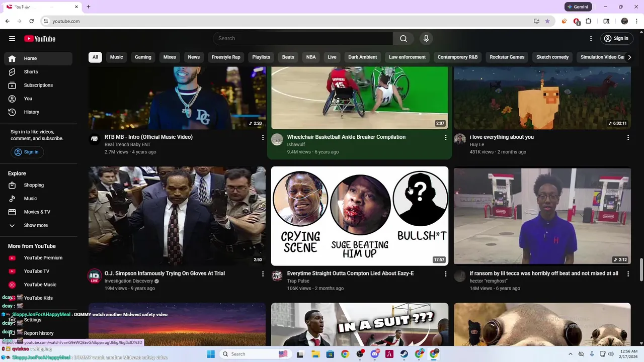Select the Playlists filter chip

pos(261,57)
